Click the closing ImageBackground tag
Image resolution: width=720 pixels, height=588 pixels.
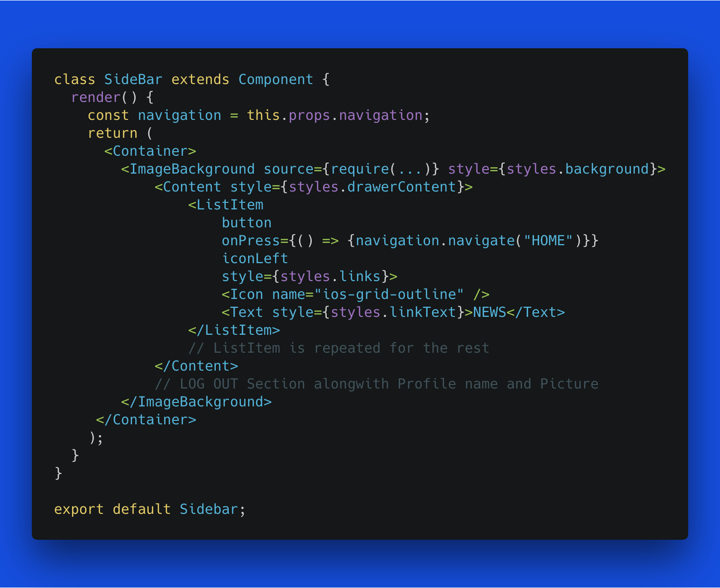click(196, 402)
